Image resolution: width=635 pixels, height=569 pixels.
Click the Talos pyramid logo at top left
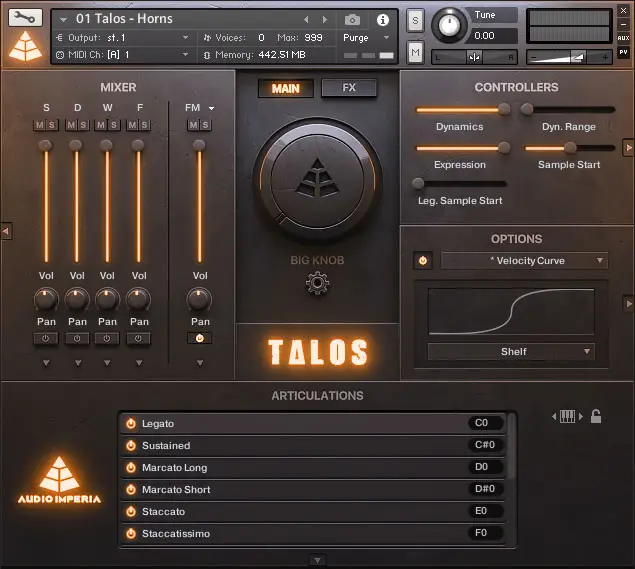coord(26,46)
